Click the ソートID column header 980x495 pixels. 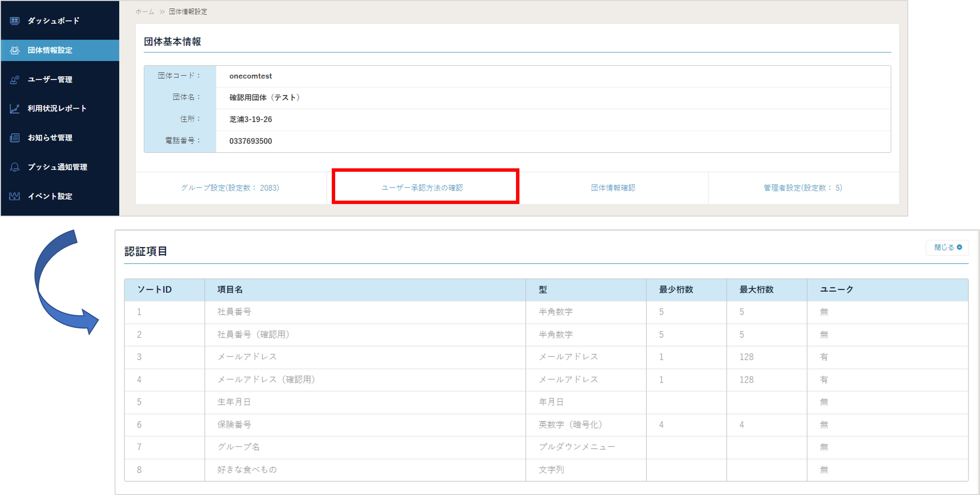[154, 290]
